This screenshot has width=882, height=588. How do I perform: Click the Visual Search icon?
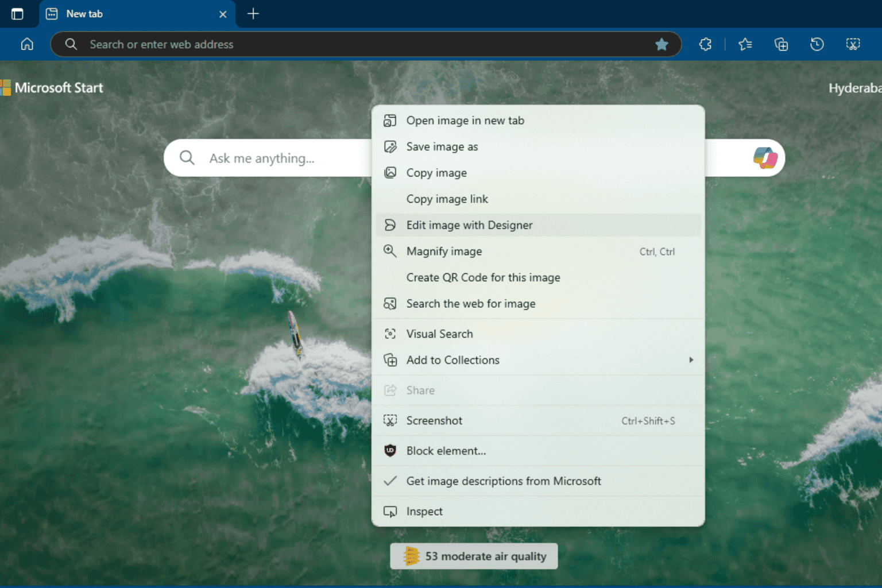[x=390, y=334]
